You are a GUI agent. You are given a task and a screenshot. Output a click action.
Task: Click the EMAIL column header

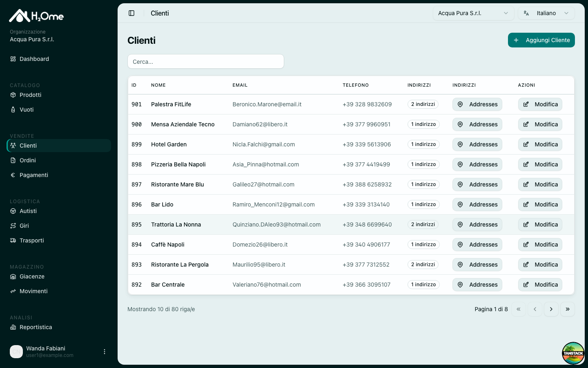click(240, 85)
